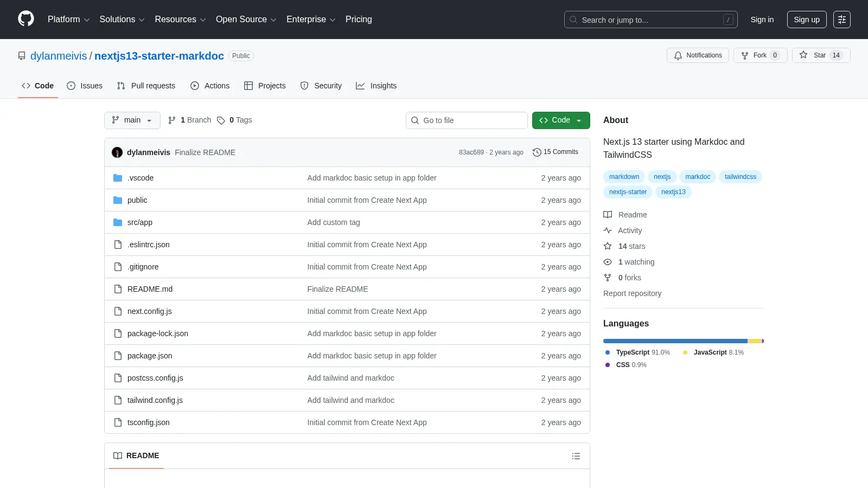The image size is (868, 488).
Task: Click the Go to file input
Action: pos(467,120)
